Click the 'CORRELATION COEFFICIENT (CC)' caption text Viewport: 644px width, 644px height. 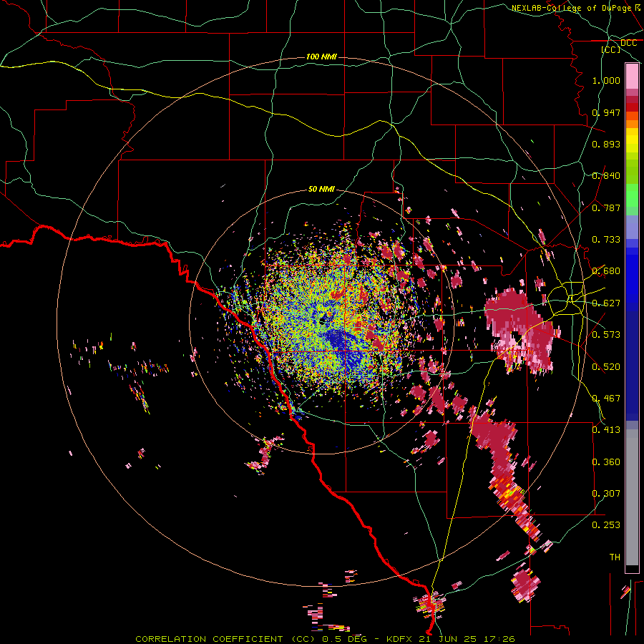pos(225,639)
